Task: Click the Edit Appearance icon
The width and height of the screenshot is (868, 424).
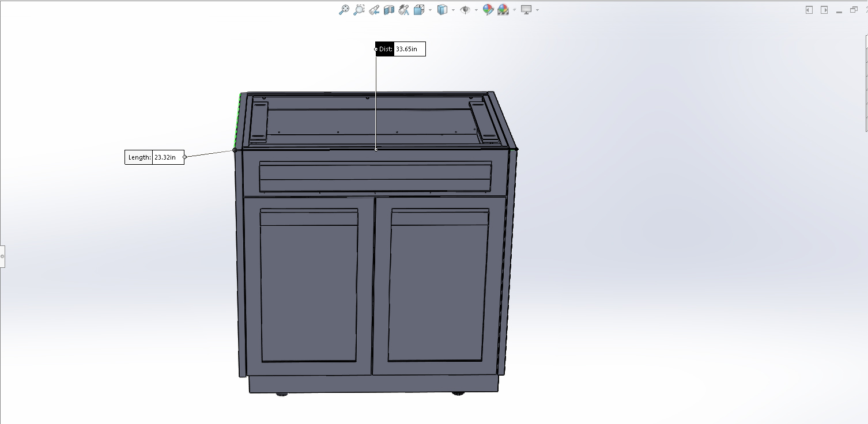Action: coord(488,10)
